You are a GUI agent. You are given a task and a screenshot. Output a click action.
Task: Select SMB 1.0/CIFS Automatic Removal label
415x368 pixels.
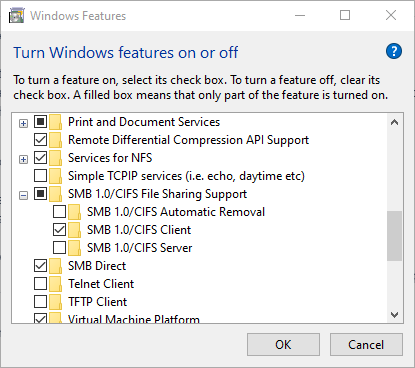click(176, 212)
